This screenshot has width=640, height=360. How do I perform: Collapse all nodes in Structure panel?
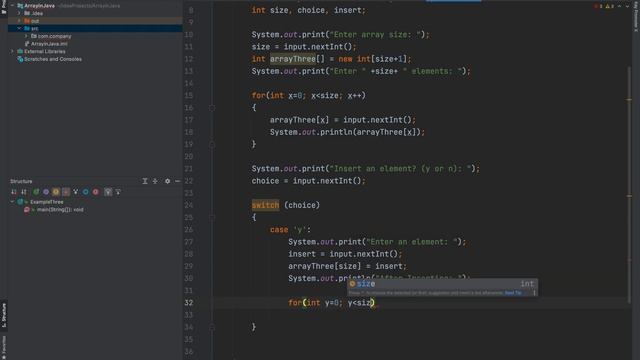(155, 181)
